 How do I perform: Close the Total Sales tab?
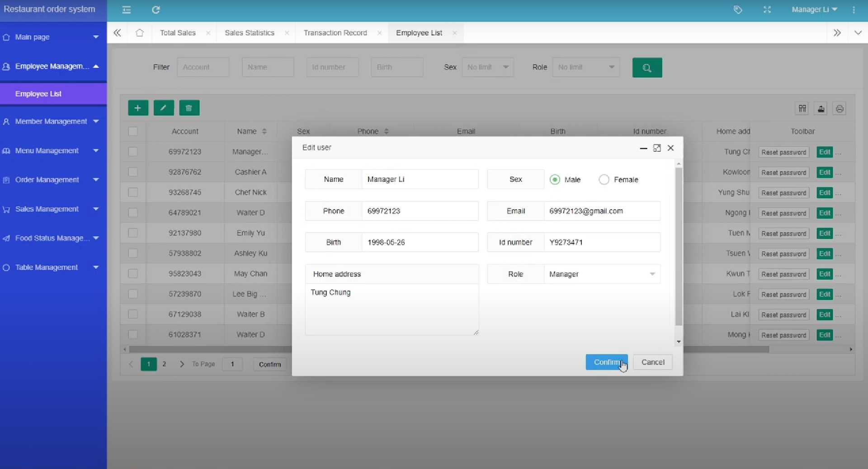208,33
